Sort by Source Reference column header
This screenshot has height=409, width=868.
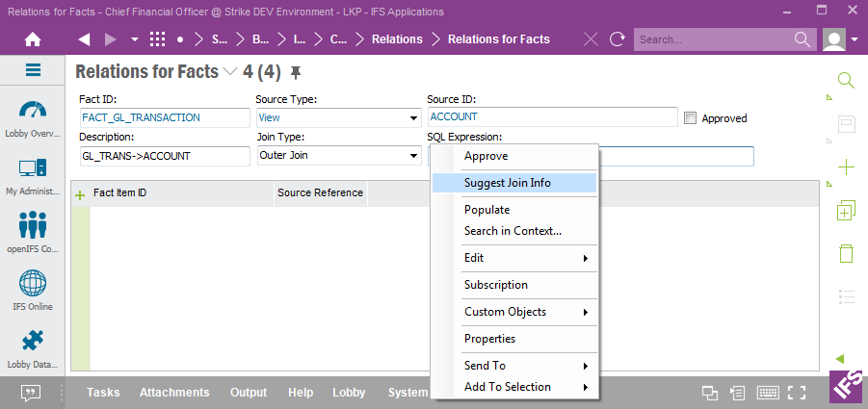point(320,192)
